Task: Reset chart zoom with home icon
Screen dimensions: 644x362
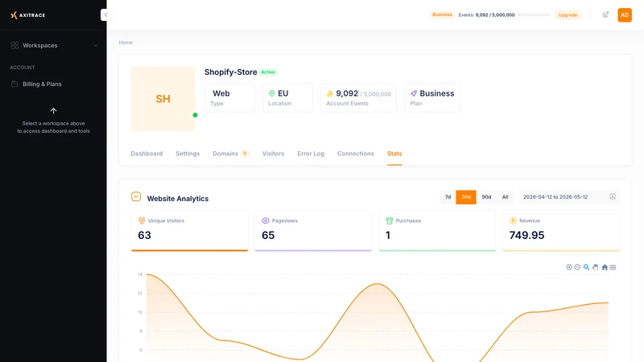Action: pyautogui.click(x=605, y=267)
